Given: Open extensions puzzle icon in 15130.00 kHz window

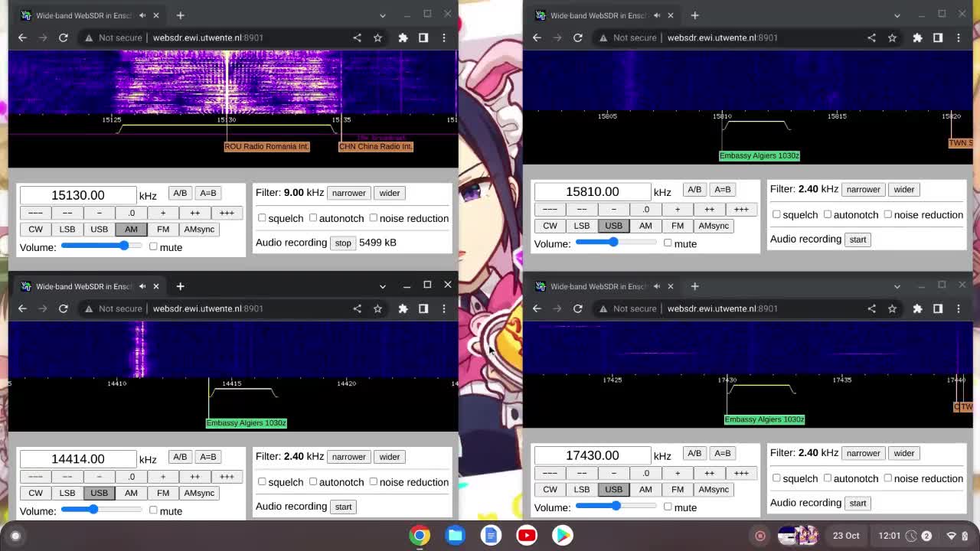Looking at the screenshot, I should [x=403, y=37].
